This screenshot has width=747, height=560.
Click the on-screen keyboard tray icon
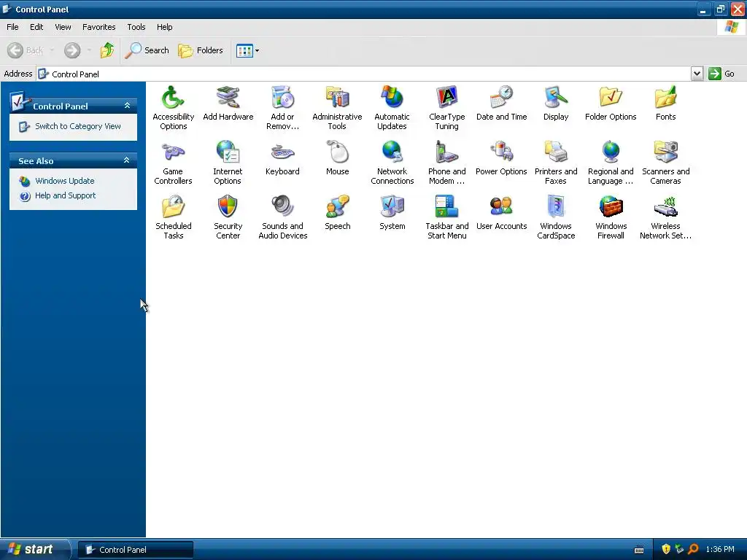pos(639,550)
